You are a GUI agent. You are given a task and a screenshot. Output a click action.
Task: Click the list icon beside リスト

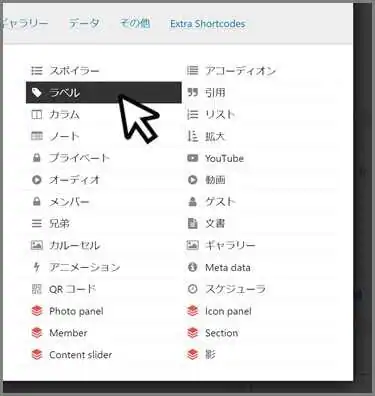tap(192, 115)
